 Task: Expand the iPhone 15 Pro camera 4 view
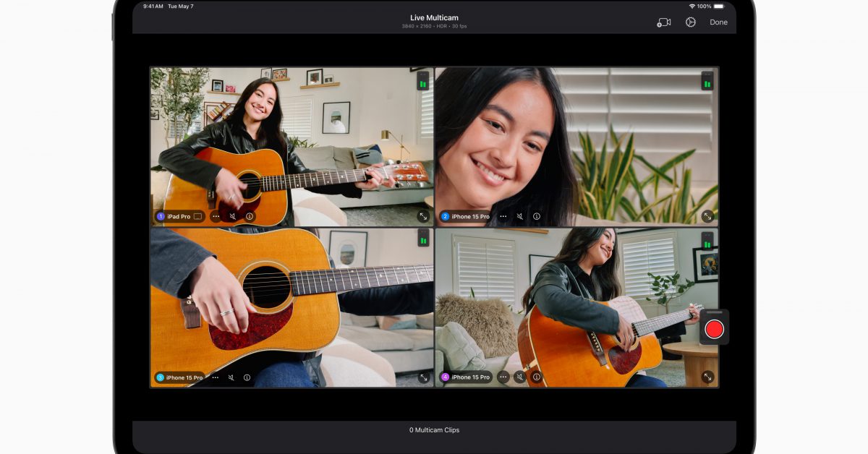(707, 377)
